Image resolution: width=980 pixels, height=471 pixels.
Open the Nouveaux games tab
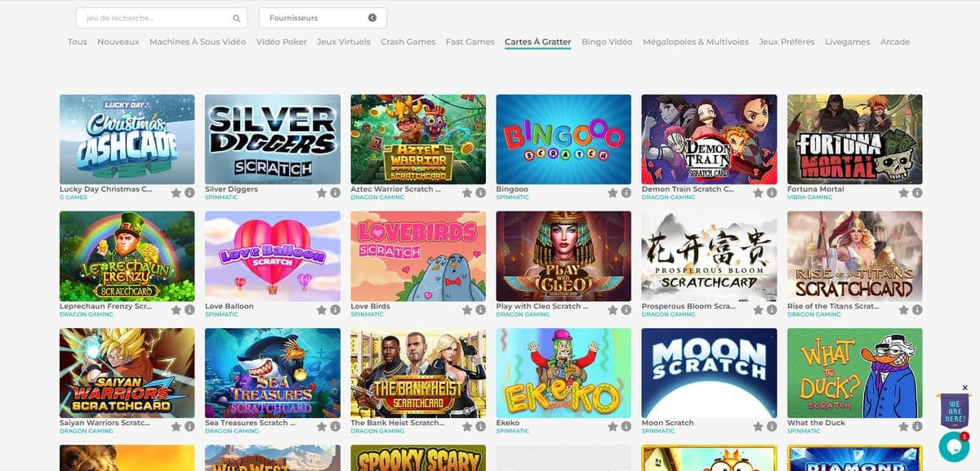pyautogui.click(x=118, y=42)
